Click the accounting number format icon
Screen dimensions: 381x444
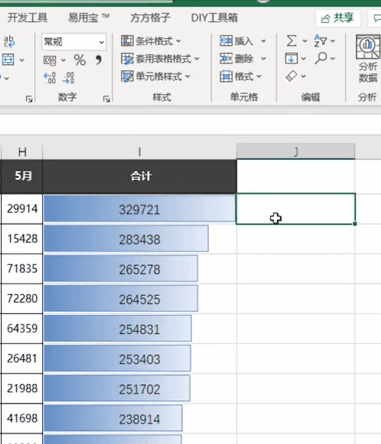[50, 60]
